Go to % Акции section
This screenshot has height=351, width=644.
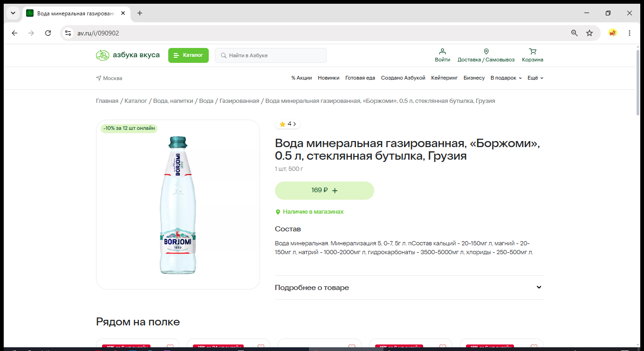301,78
